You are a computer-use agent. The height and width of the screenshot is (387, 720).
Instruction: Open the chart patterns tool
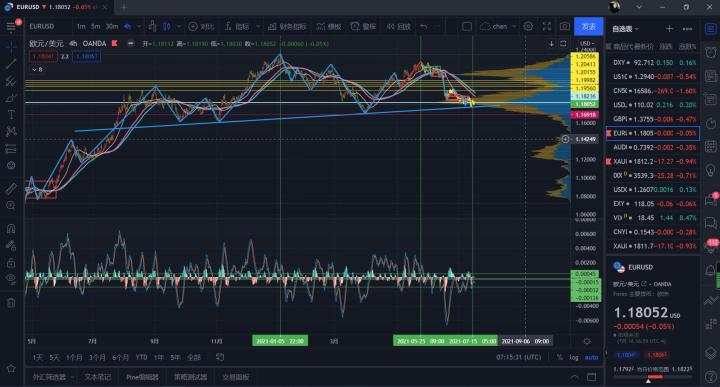point(11,131)
